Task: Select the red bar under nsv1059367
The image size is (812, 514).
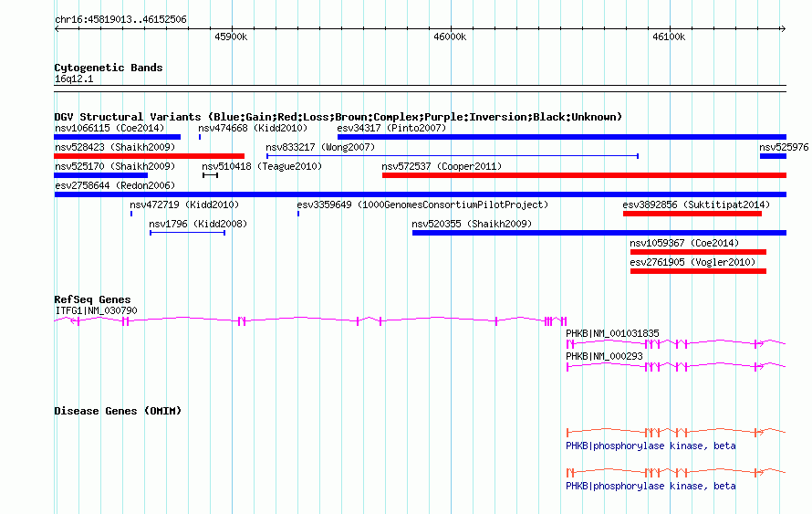Action: pos(698,252)
